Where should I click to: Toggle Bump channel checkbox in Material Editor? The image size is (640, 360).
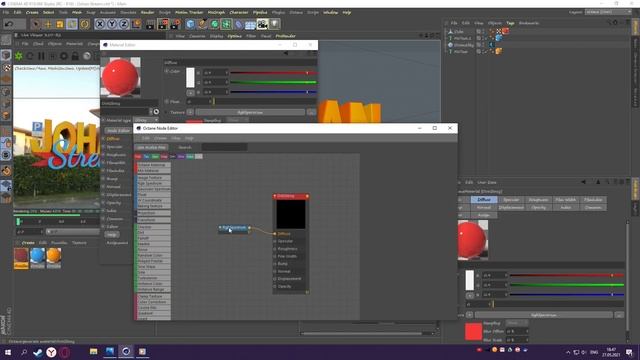tap(103, 179)
